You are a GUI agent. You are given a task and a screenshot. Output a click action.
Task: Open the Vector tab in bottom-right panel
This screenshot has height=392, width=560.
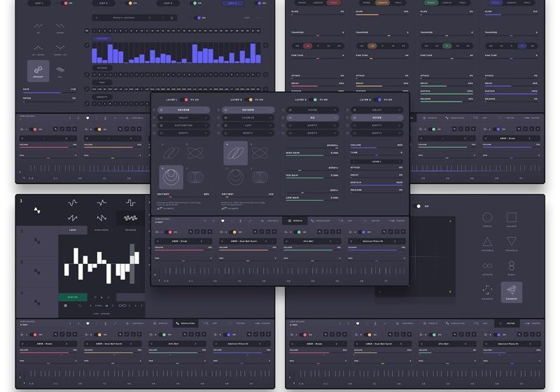pos(508,323)
